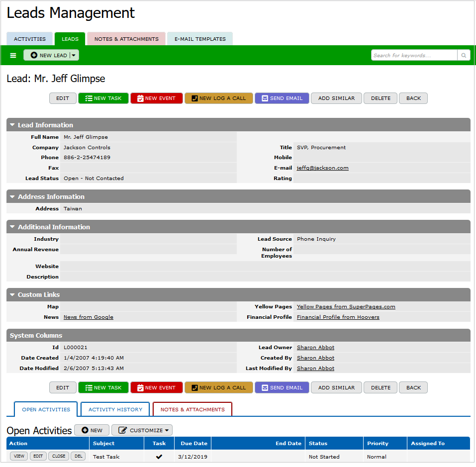This screenshot has width=476, height=467.
Task: Click the Phone Inquiry lead source value
Action: tap(316, 239)
